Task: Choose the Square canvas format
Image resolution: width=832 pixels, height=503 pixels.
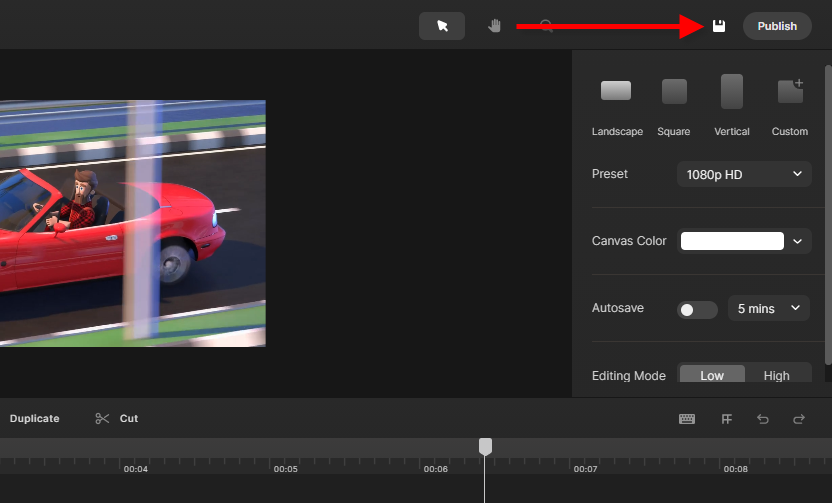Action: point(674,91)
